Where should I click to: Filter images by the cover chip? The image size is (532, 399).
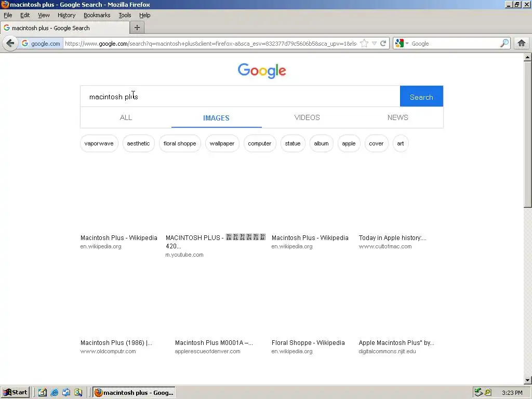click(x=376, y=143)
